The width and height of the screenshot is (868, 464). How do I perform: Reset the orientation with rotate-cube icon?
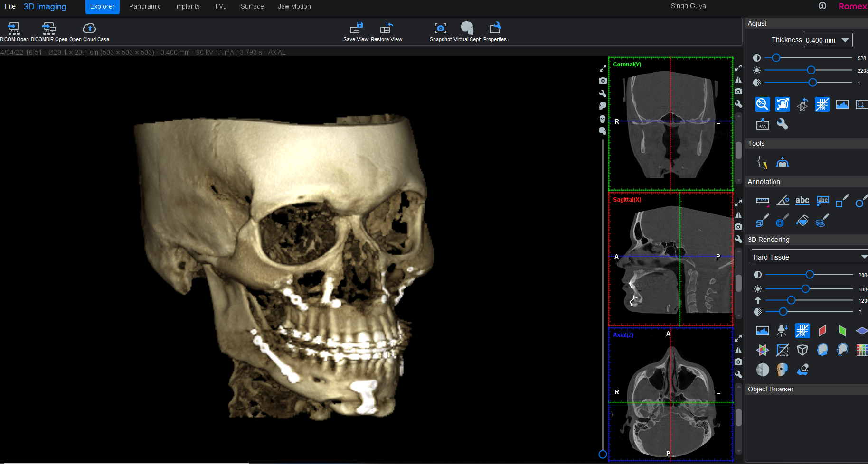802,104
